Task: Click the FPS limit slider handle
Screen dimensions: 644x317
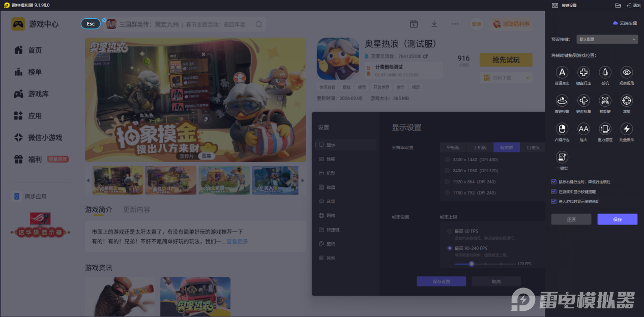Action: [472, 264]
